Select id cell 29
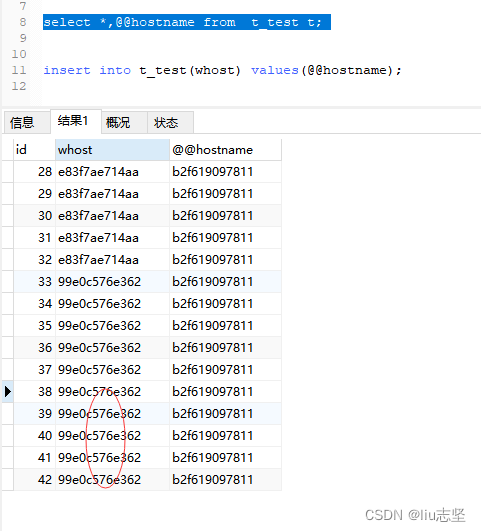481x531 pixels. 34,194
